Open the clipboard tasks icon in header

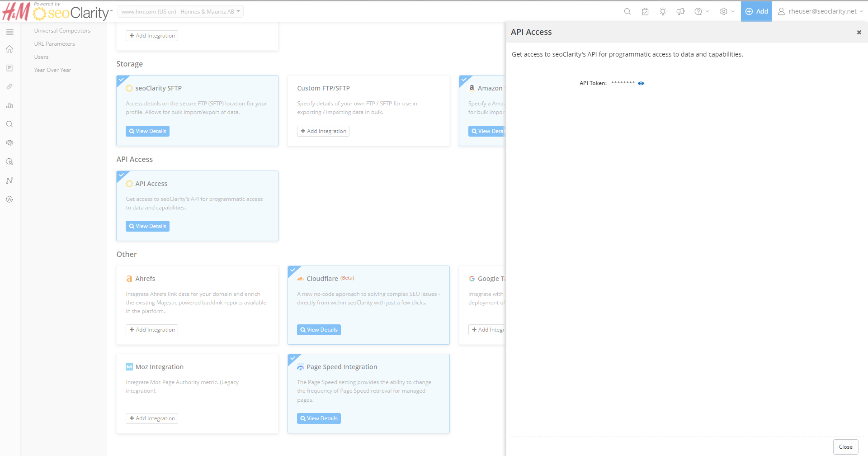click(645, 12)
